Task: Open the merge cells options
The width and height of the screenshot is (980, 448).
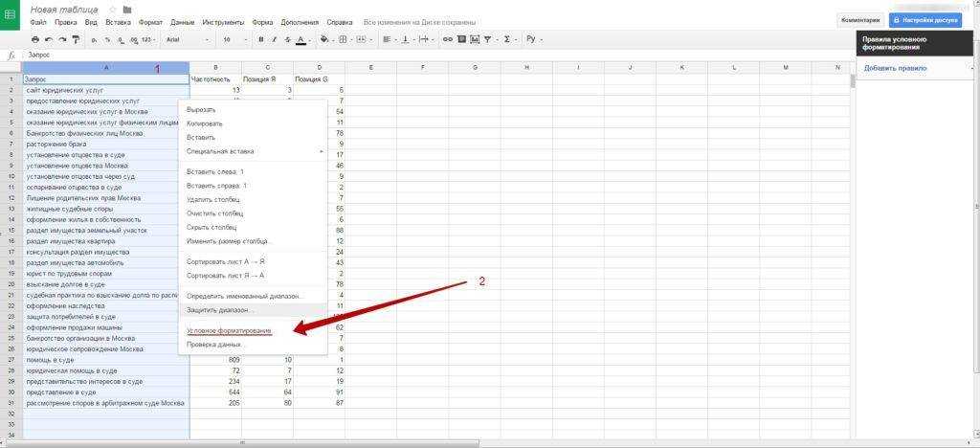Action: tap(363, 39)
